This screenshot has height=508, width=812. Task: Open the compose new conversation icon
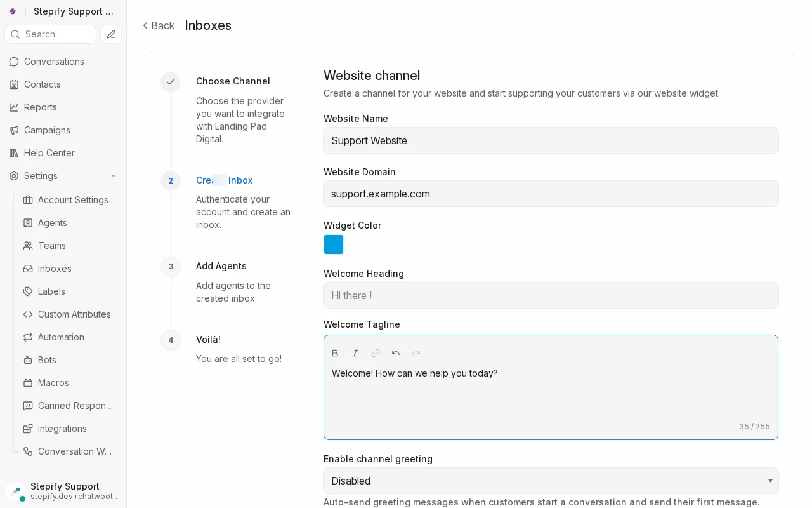[110, 34]
